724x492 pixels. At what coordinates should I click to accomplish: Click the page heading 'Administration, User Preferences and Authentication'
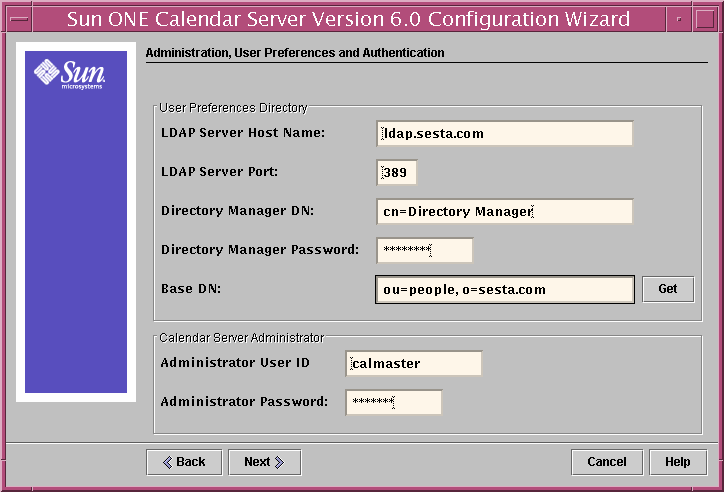pos(295,53)
